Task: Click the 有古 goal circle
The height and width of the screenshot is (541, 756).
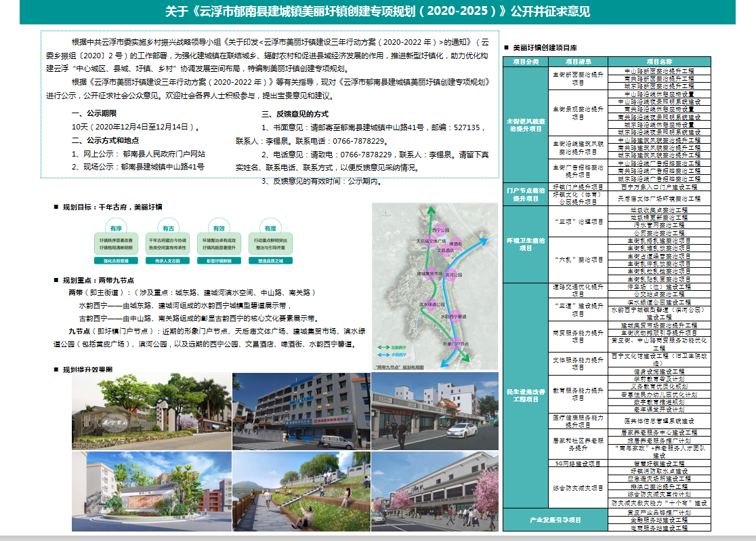Action: [x=168, y=228]
